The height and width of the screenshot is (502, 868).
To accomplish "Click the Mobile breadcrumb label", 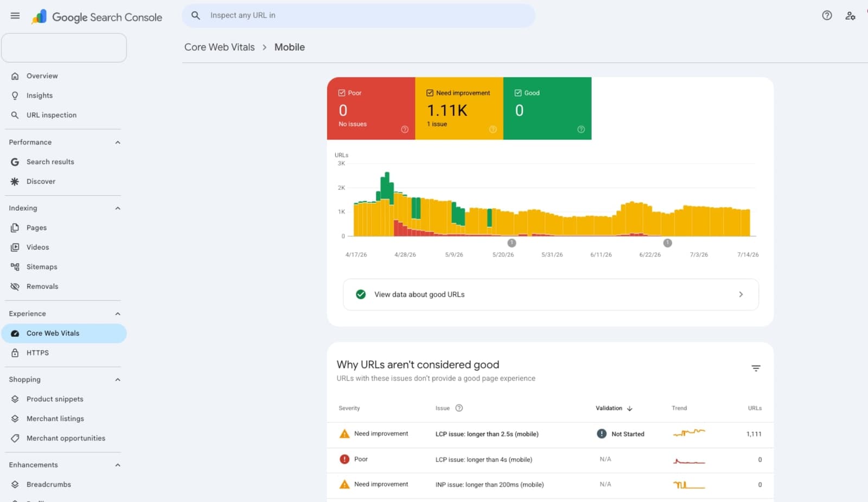I will pos(290,47).
